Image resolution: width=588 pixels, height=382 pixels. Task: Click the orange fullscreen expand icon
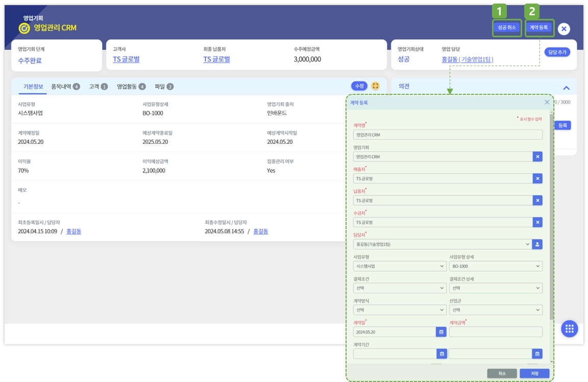point(375,86)
